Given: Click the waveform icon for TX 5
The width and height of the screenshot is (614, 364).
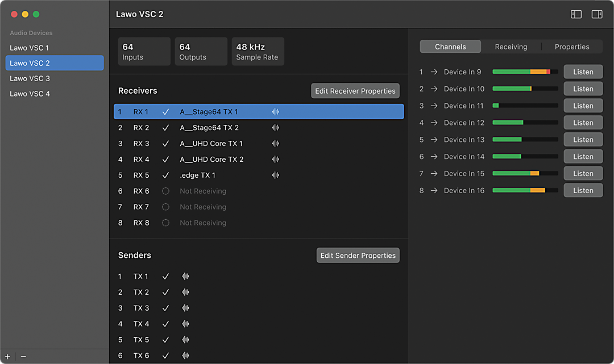Looking at the screenshot, I should point(185,340).
